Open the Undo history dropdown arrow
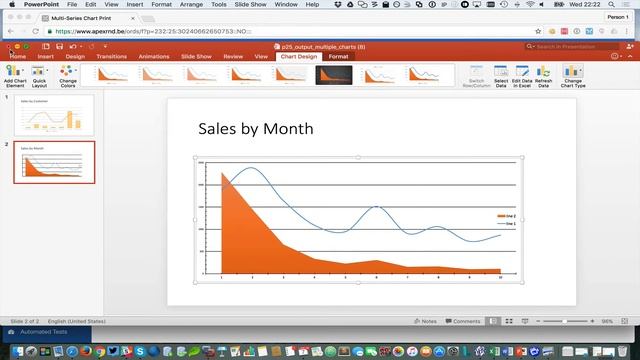Screen dimensions: 640x360 point(81,47)
